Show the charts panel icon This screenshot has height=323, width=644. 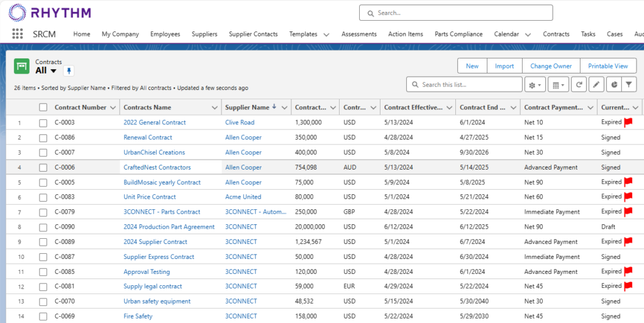[613, 85]
